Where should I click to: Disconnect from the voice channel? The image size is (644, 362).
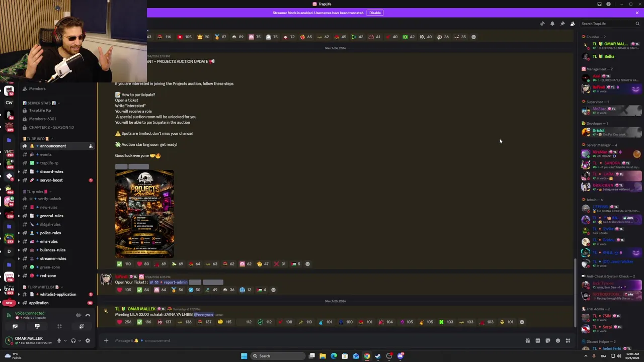pyautogui.click(x=88, y=315)
